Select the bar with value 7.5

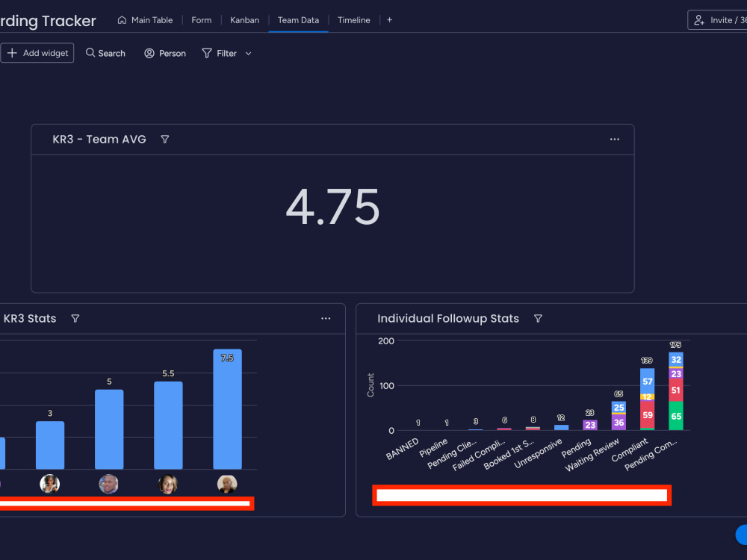coord(227,409)
